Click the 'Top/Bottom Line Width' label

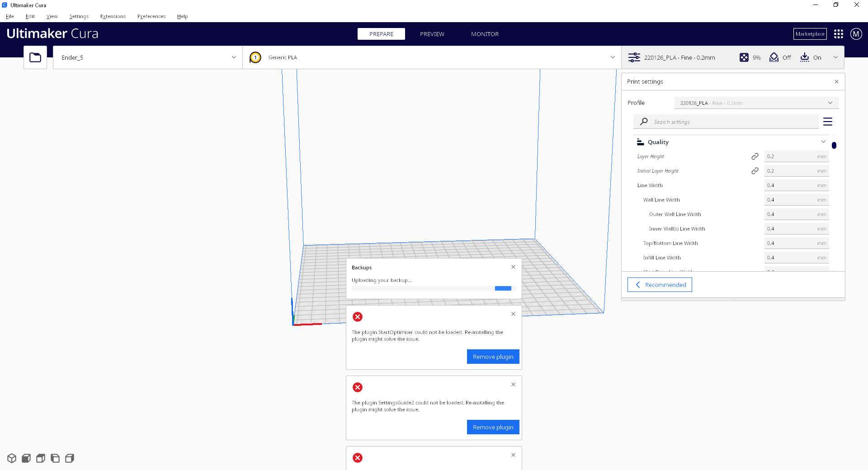tap(670, 243)
